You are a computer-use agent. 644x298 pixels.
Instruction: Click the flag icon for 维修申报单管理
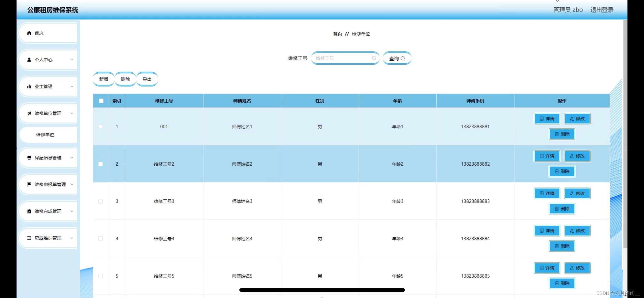(29, 184)
